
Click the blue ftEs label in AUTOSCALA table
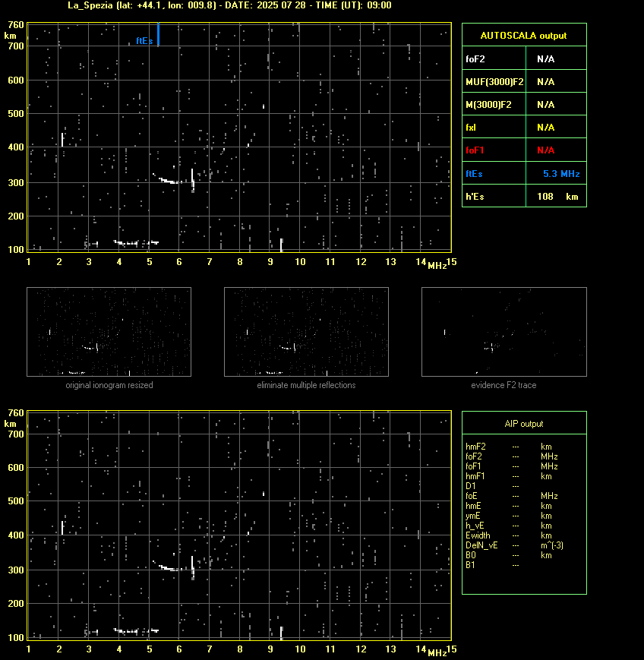click(474, 173)
